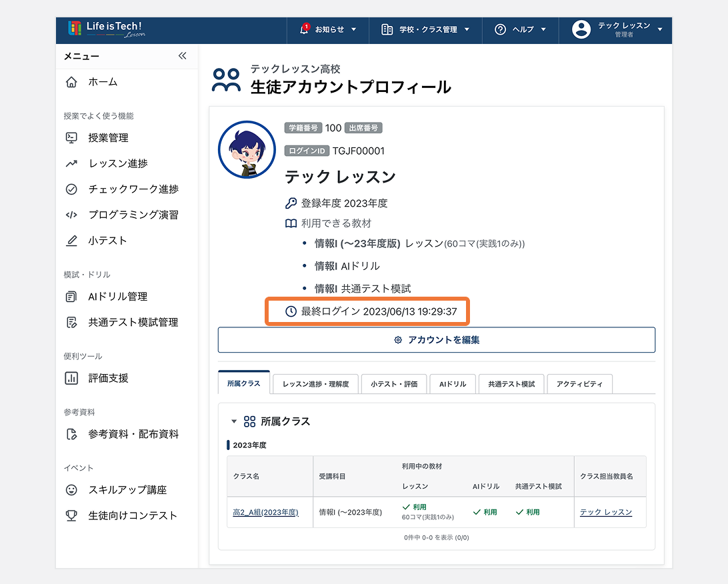Screen dimensions: 728x584
Task: Click the 60コマ(実践1のみ) text in table
Action: coord(427,517)
